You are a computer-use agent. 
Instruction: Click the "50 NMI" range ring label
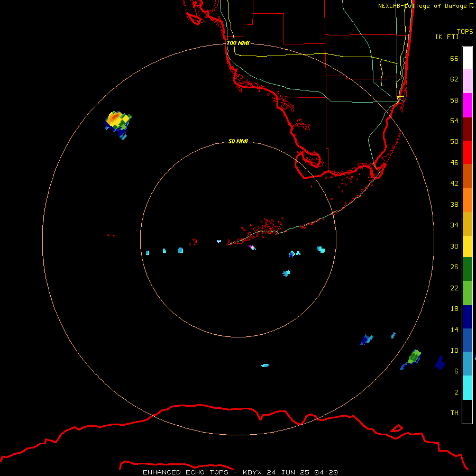[238, 141]
